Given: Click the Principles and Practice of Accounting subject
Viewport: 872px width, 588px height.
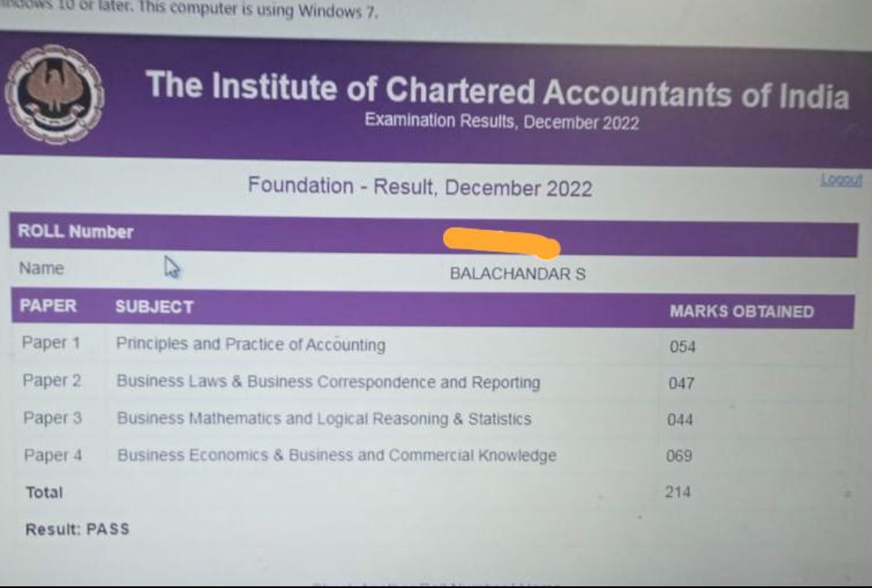Looking at the screenshot, I should point(250,344).
